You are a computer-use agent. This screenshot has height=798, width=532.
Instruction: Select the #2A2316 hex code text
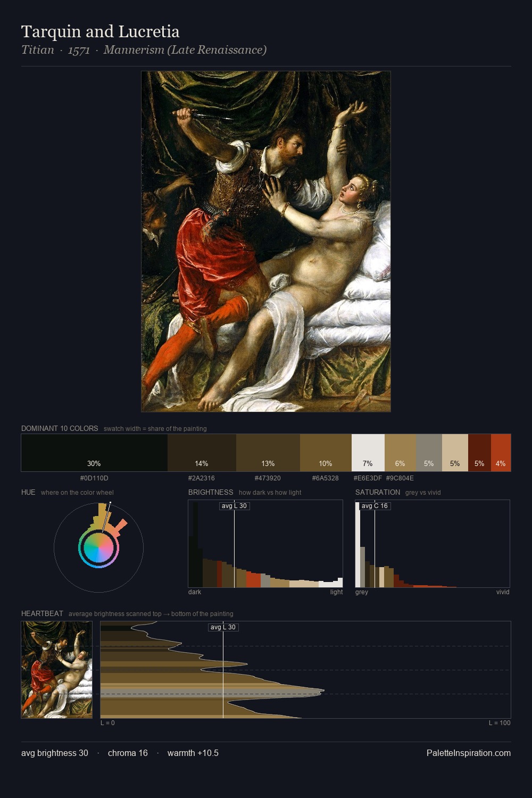point(202,478)
